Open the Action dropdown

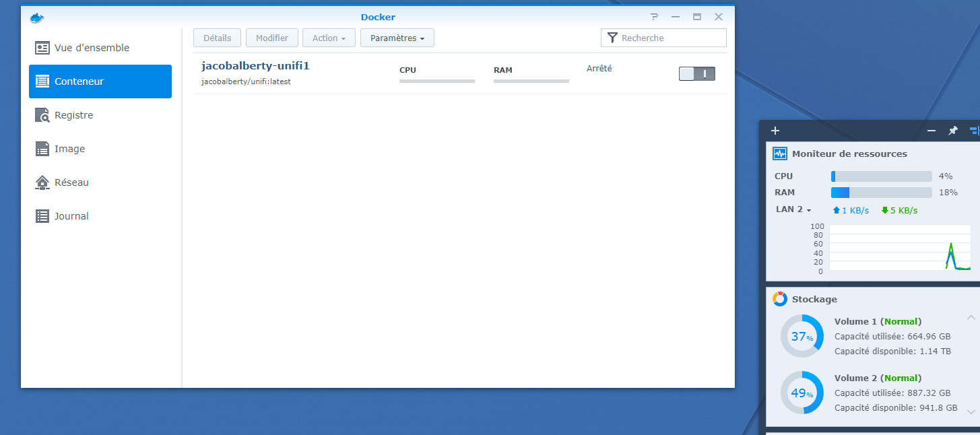[329, 38]
